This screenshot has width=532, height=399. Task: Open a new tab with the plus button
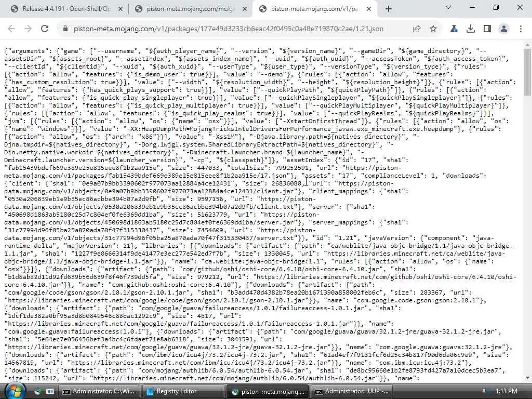tap(389, 9)
